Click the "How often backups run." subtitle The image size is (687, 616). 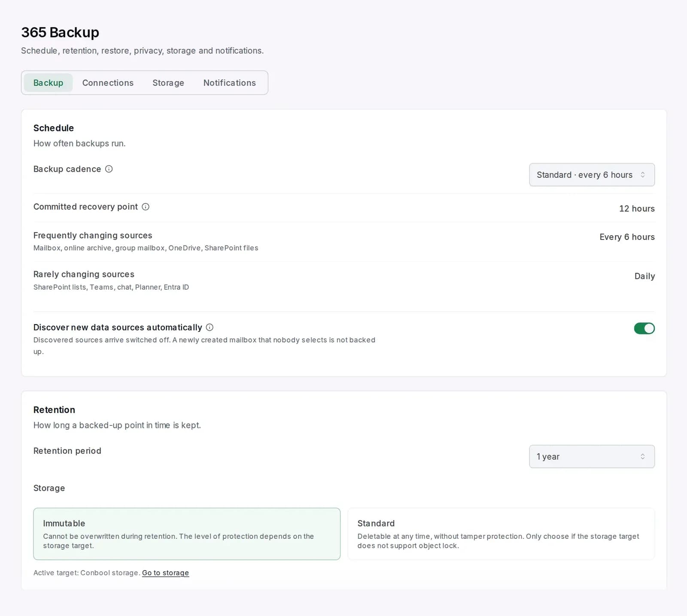click(79, 143)
